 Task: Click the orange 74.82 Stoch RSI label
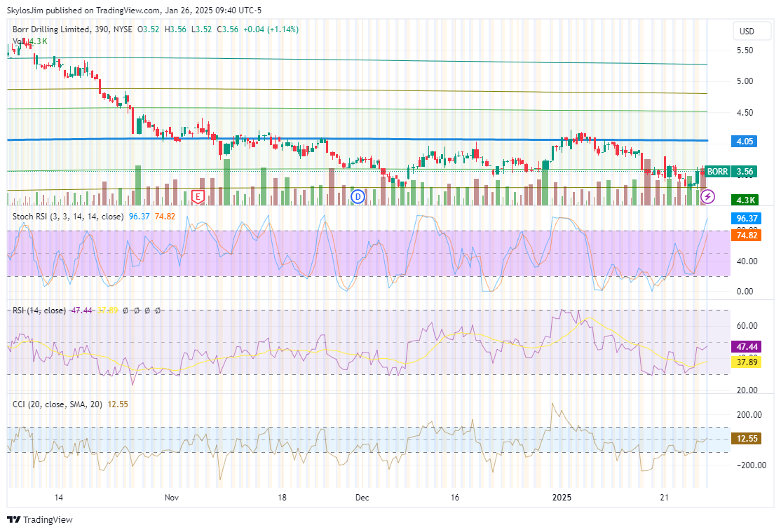click(746, 235)
